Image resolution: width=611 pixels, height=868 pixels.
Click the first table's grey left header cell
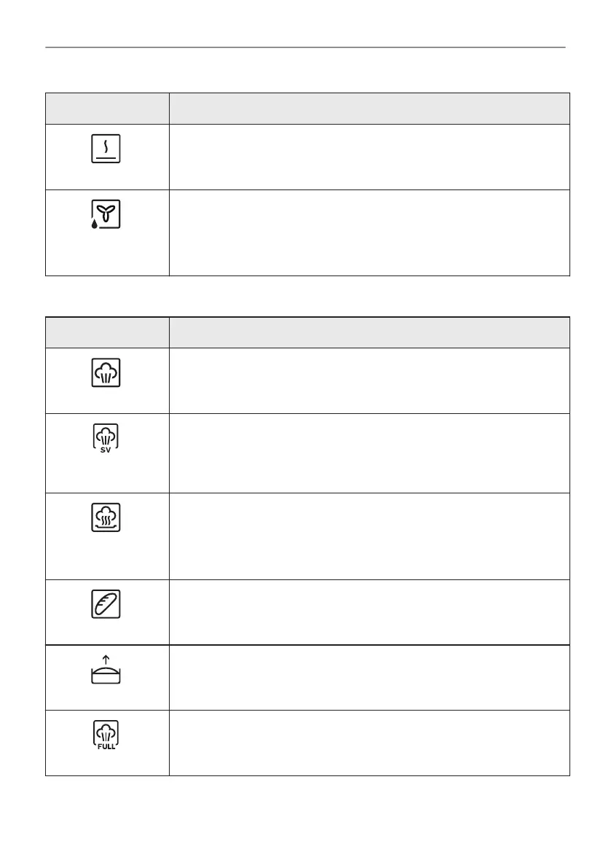[107, 109]
